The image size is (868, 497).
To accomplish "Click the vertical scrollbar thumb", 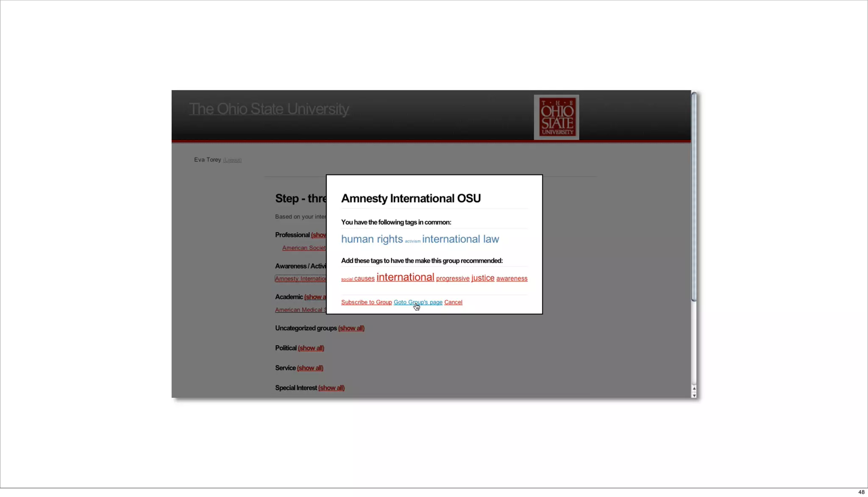I will [694, 197].
